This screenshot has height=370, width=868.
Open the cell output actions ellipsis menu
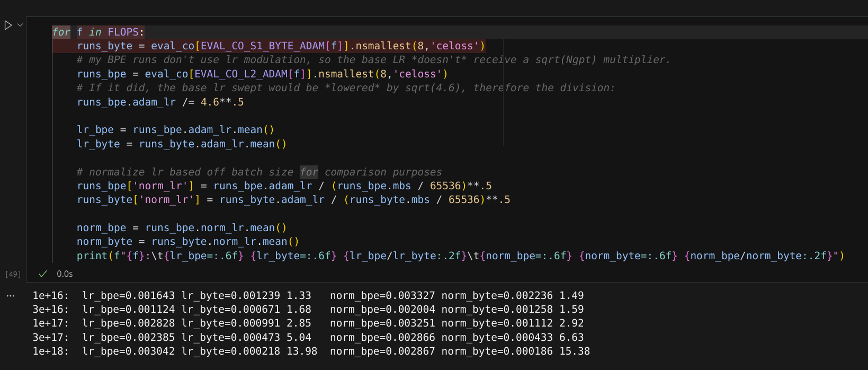pos(11,296)
